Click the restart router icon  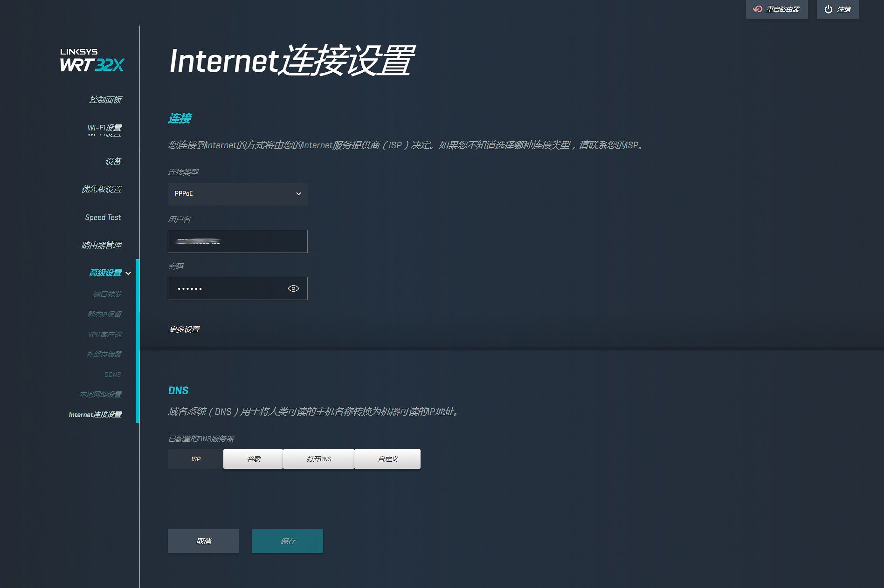pyautogui.click(x=758, y=9)
